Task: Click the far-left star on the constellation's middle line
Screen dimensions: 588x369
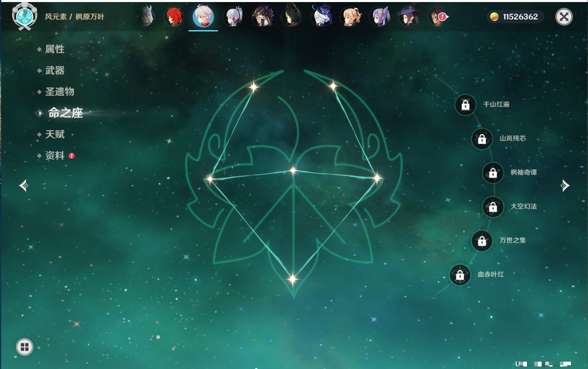Action: [x=210, y=179]
